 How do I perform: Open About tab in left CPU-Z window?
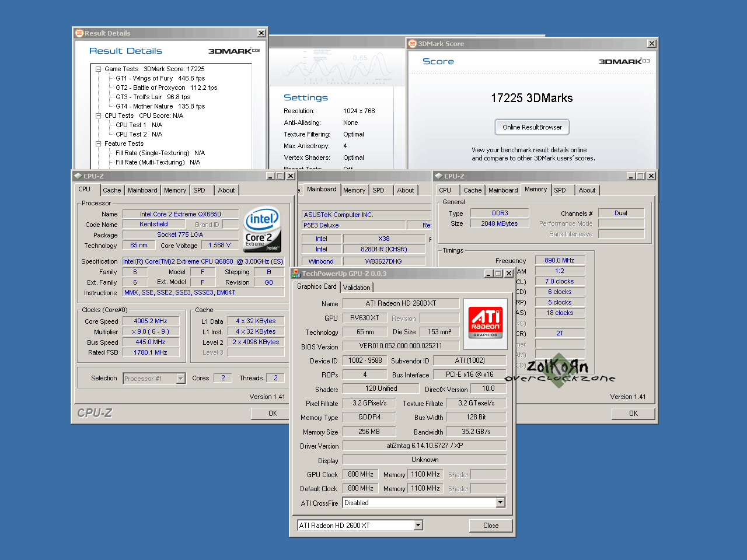coord(226,190)
